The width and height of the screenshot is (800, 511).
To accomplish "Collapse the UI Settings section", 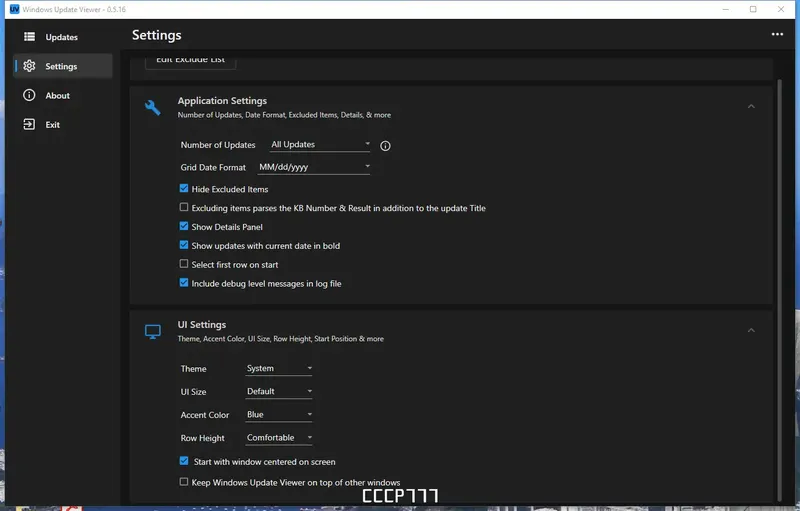I will click(x=751, y=331).
